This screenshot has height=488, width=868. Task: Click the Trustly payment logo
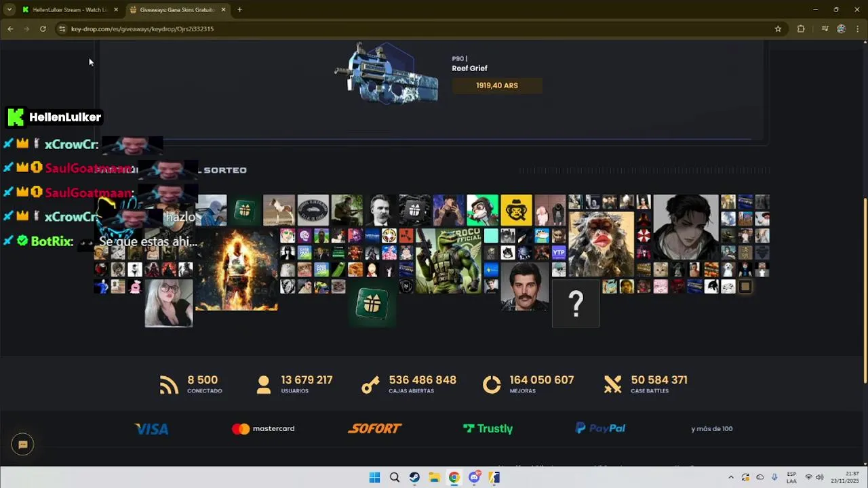[488, 428]
